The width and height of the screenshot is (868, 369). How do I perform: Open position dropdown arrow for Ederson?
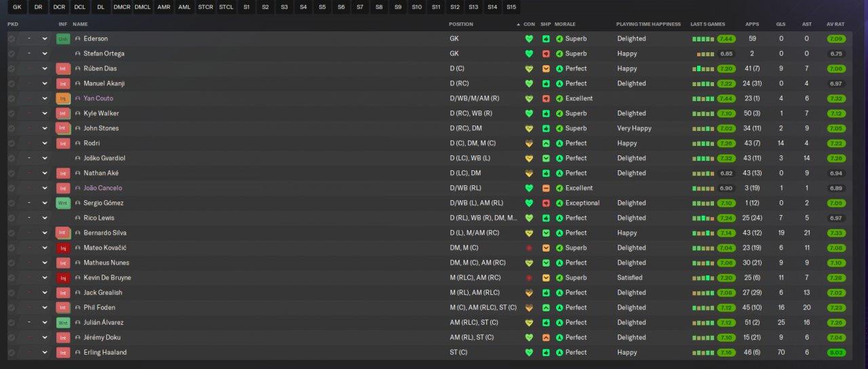tap(45, 39)
